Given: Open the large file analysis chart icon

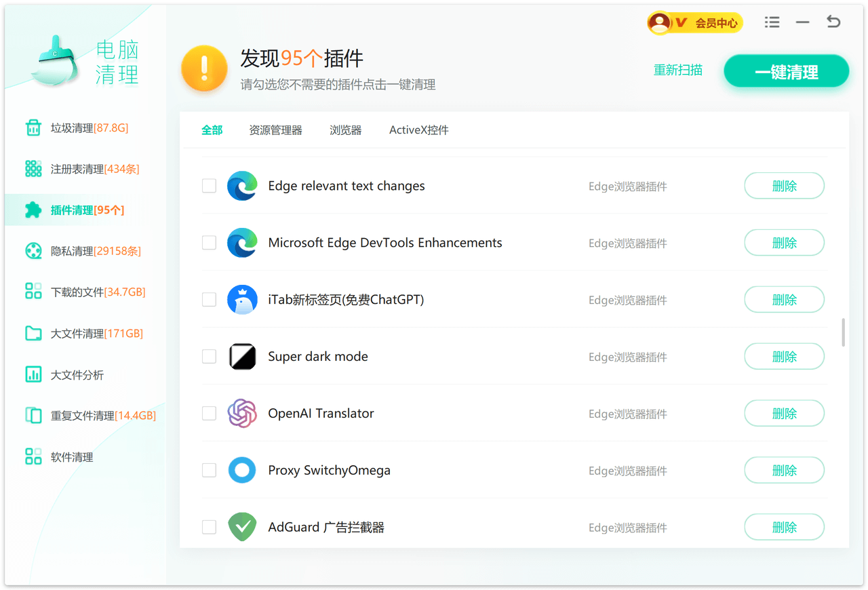Looking at the screenshot, I should click(x=33, y=374).
